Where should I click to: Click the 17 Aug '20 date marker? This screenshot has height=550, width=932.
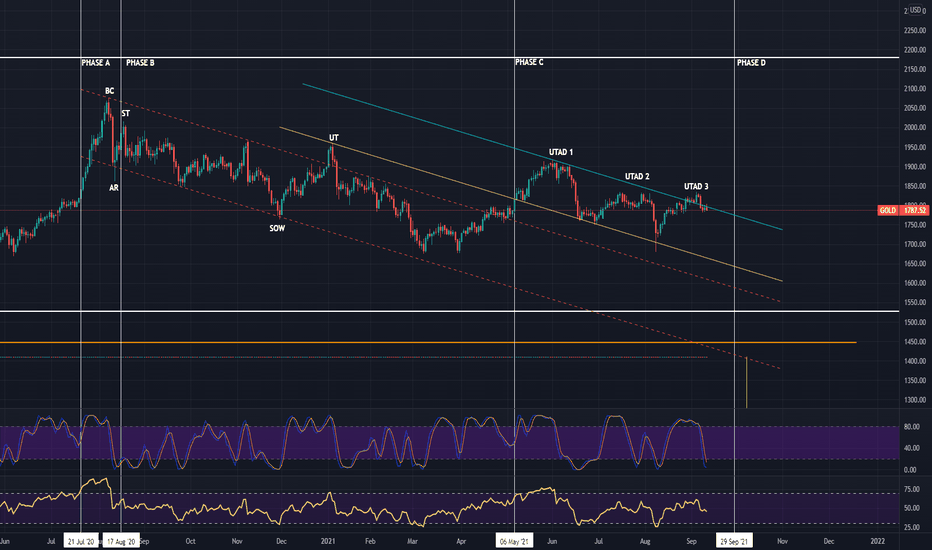pyautogui.click(x=121, y=541)
